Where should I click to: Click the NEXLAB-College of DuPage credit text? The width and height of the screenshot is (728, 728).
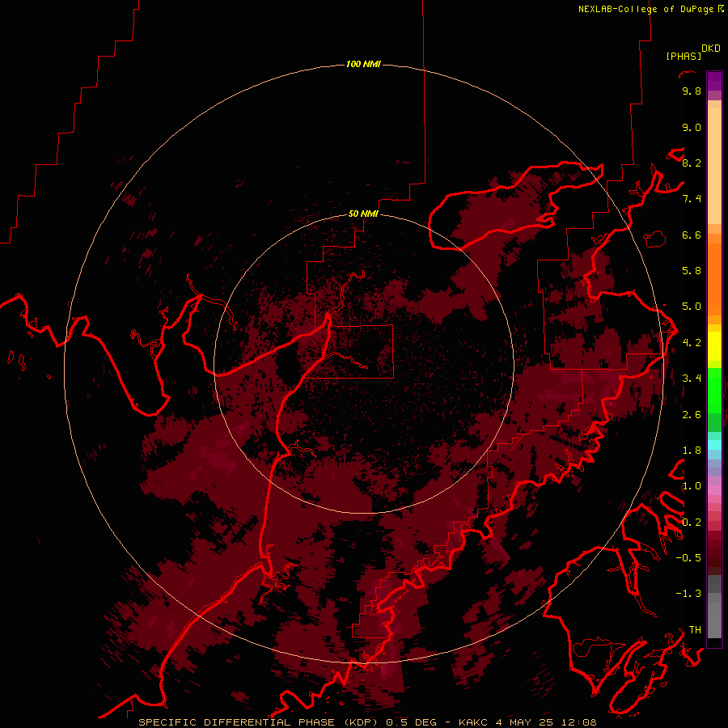(645, 9)
